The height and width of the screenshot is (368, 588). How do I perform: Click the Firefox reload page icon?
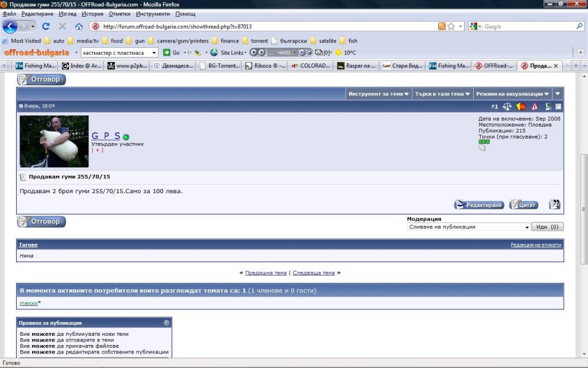46,26
